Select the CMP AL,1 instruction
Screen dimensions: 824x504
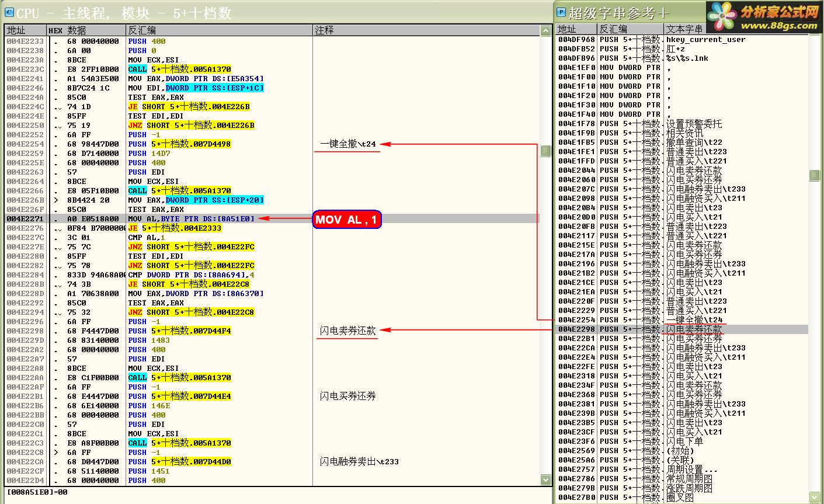[x=147, y=238]
